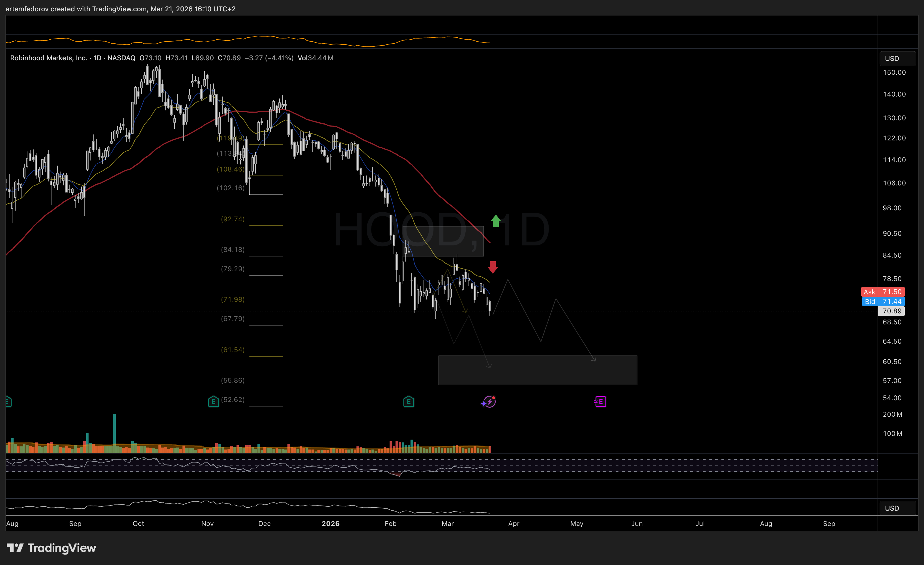
Task: Click the bold 2026 year label
Action: click(x=331, y=524)
